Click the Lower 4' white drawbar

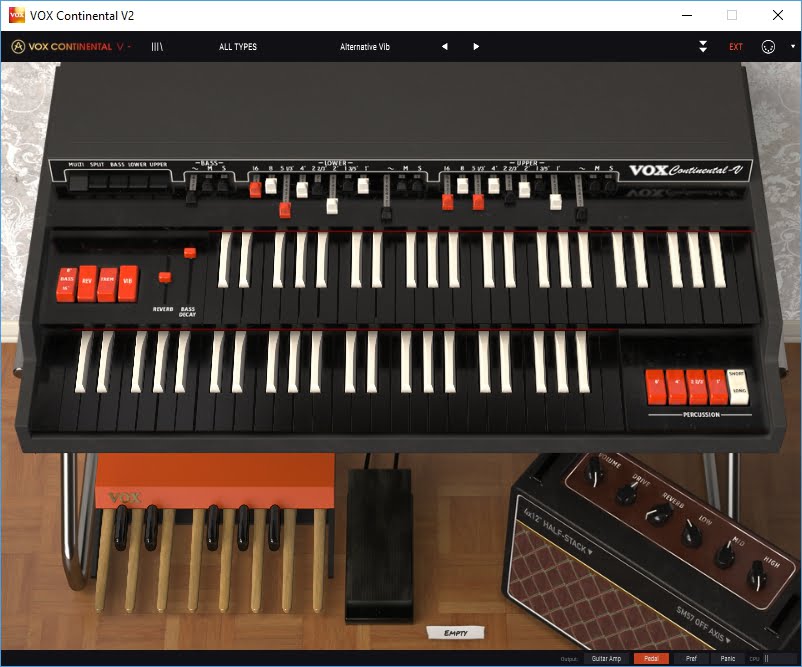302,189
